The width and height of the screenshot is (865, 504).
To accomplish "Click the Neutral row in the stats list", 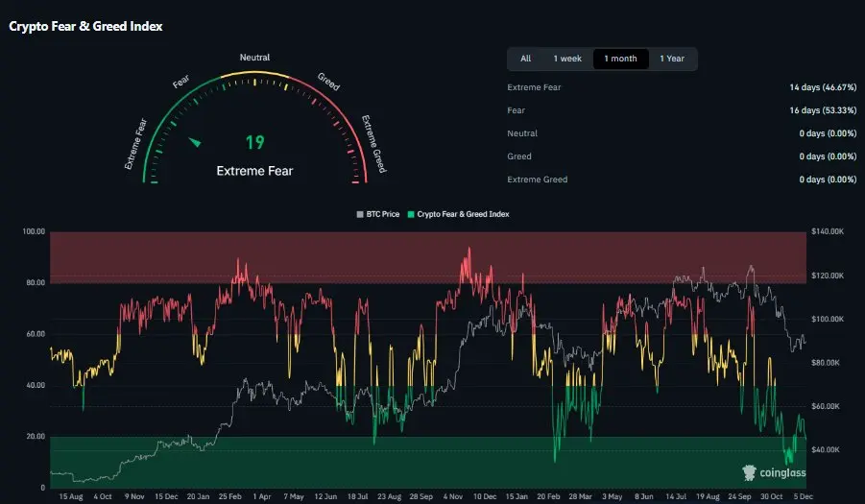I will 522,133.
